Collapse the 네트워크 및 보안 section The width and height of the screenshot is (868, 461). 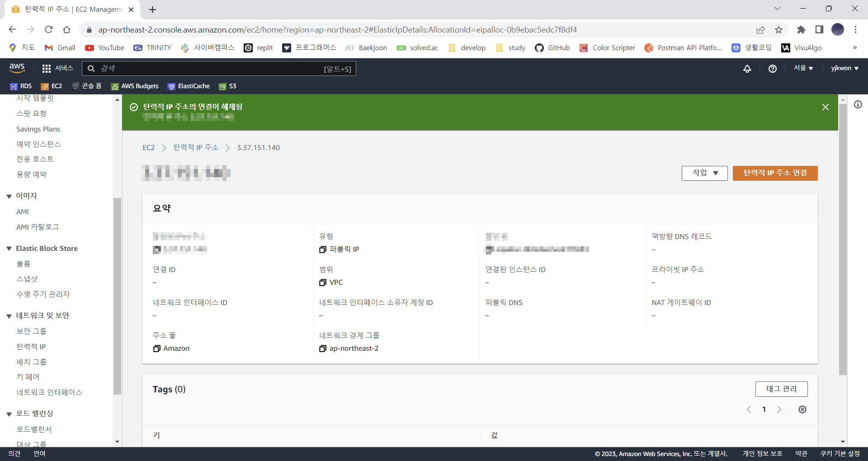pyautogui.click(x=9, y=316)
